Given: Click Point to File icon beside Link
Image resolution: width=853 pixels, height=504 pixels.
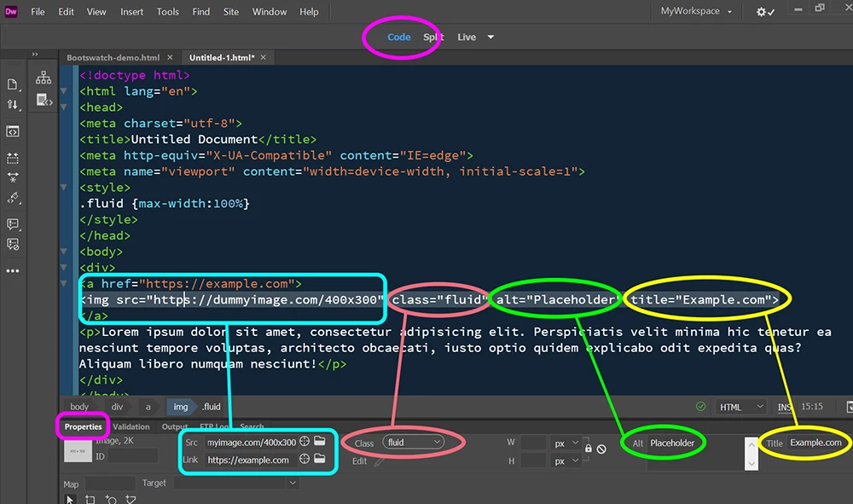Looking at the screenshot, I should 305,459.
